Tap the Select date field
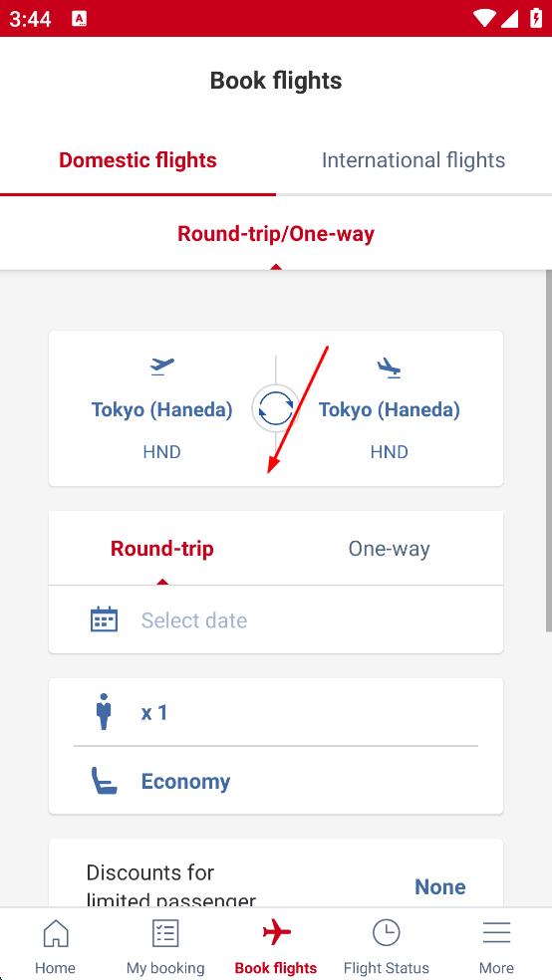The height and width of the screenshot is (980, 552). [276, 620]
